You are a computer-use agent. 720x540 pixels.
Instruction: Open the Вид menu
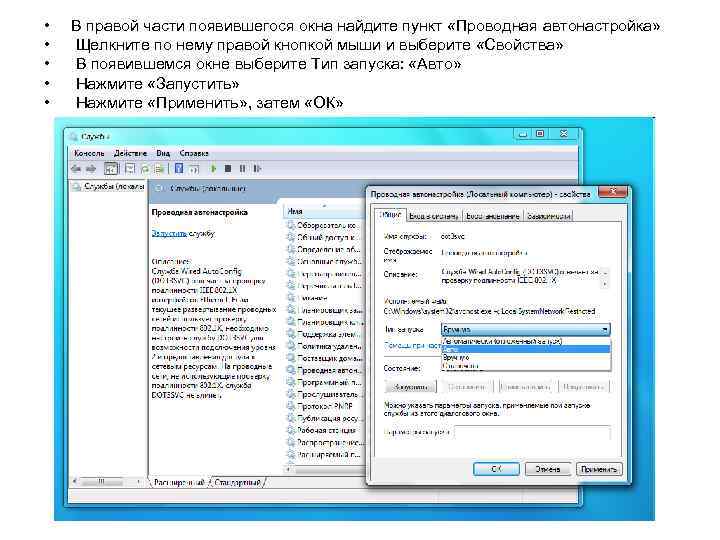pos(163,153)
